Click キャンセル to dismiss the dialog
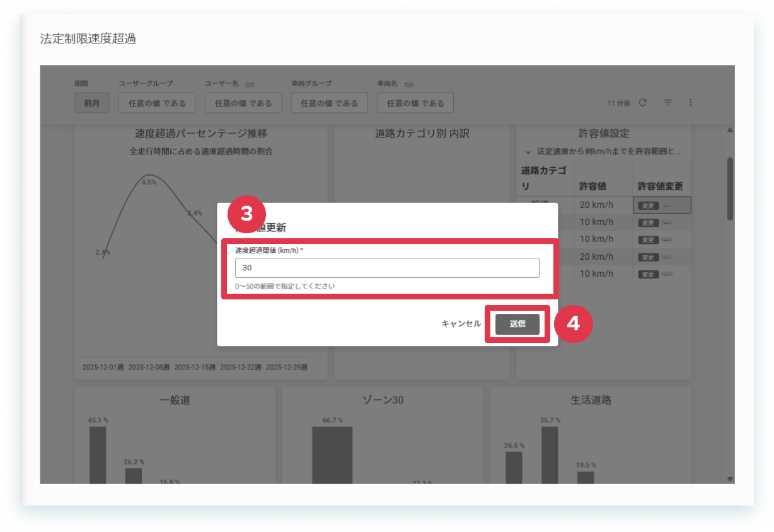The width and height of the screenshot is (774, 532). (461, 323)
